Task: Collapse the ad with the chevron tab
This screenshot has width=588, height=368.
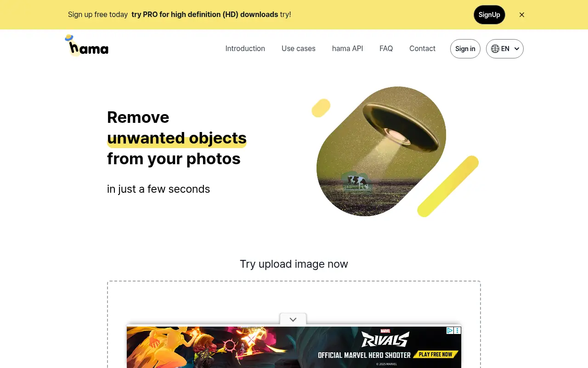Action: (293, 319)
